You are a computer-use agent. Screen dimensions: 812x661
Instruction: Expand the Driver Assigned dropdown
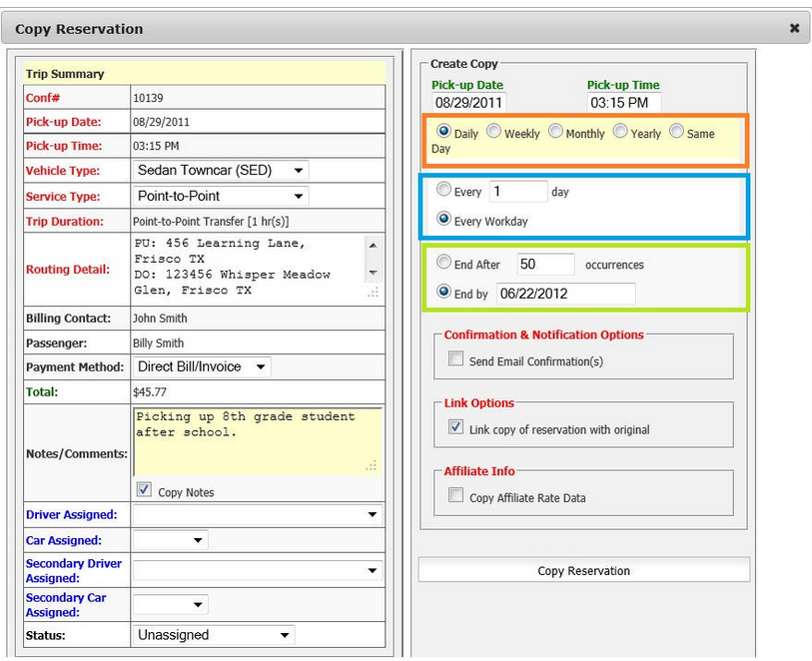[x=258, y=515]
